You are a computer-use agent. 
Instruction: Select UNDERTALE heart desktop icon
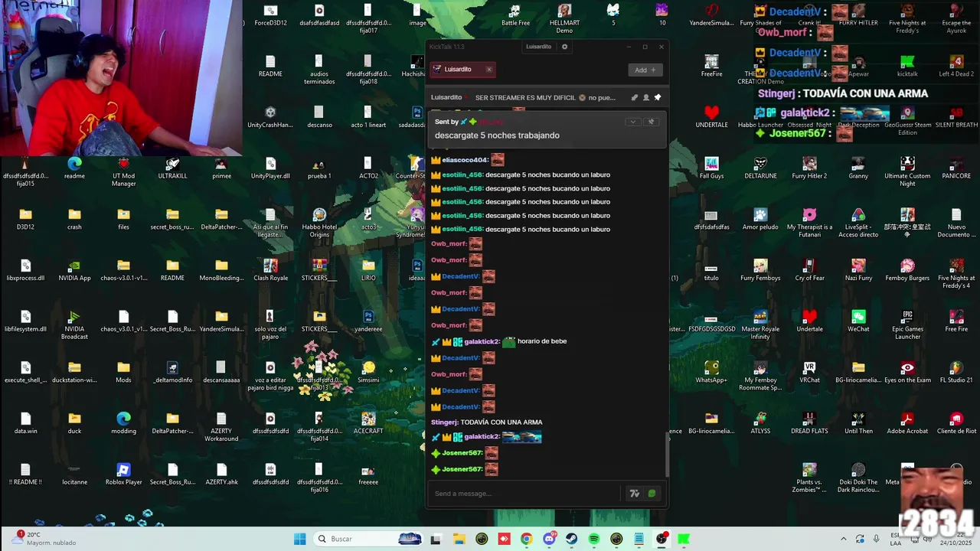click(x=711, y=117)
